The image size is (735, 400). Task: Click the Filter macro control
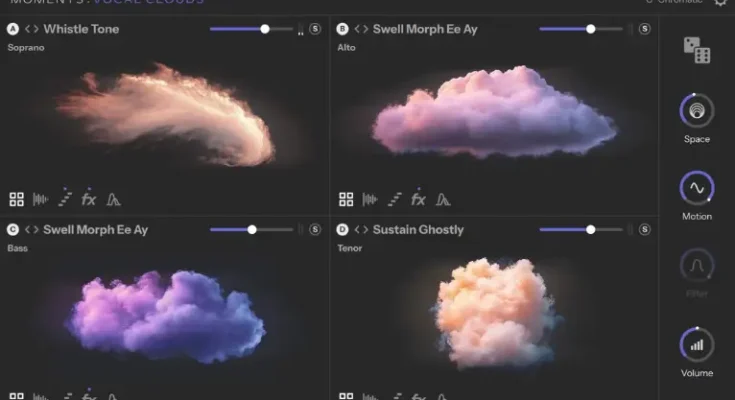tap(697, 266)
